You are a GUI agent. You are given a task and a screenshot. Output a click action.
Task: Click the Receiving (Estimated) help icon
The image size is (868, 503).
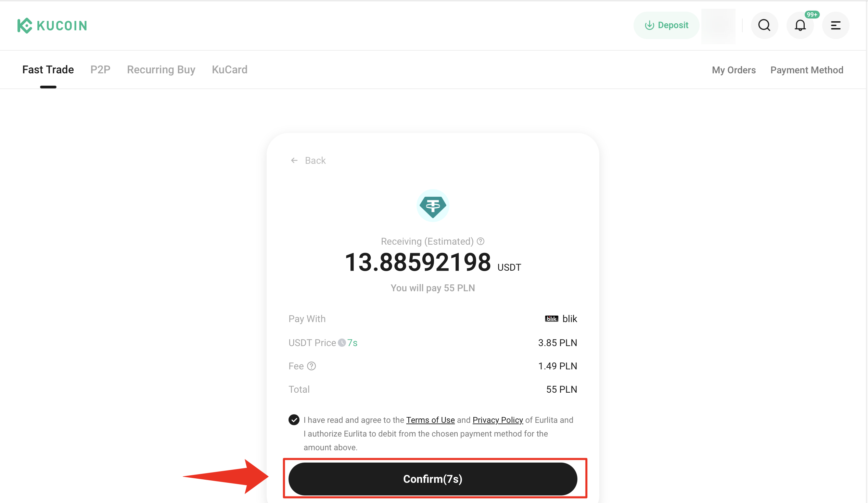click(481, 241)
